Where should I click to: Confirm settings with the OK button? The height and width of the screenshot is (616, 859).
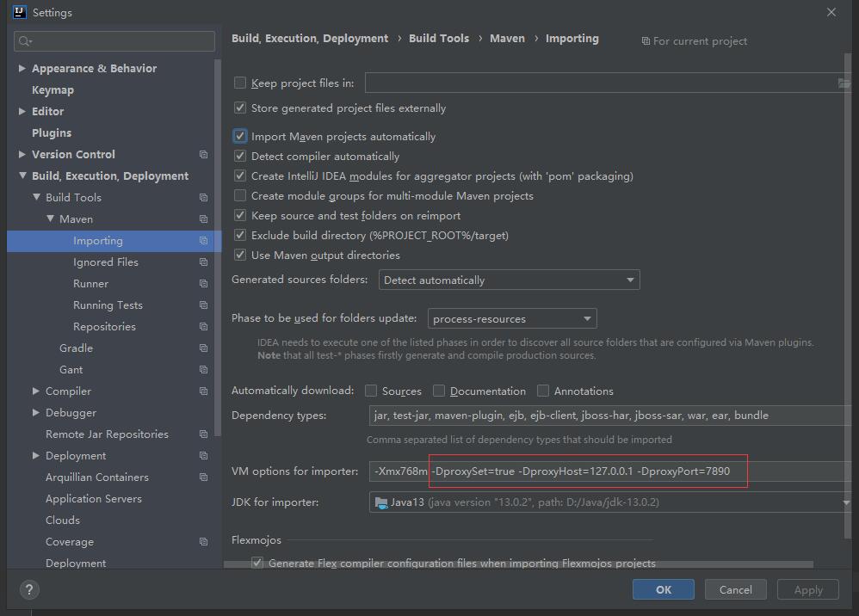point(664,589)
